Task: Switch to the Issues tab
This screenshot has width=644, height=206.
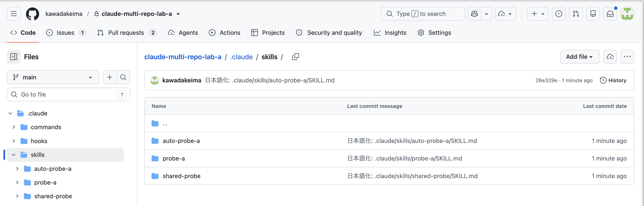Action: tap(66, 33)
